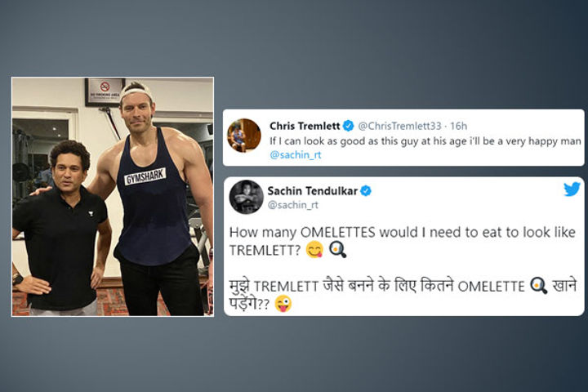This screenshot has width=588, height=392.
Task: Open the gym photo of two men
Action: tap(113, 197)
